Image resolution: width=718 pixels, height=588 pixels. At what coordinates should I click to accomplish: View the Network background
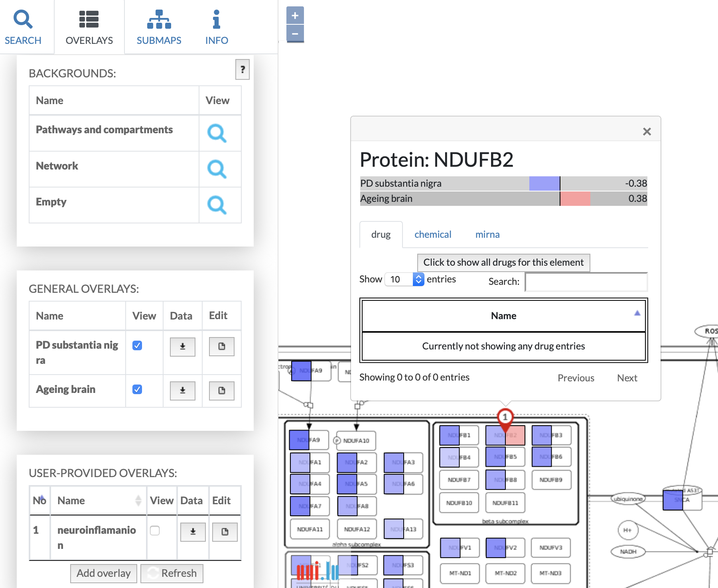pos(217,169)
